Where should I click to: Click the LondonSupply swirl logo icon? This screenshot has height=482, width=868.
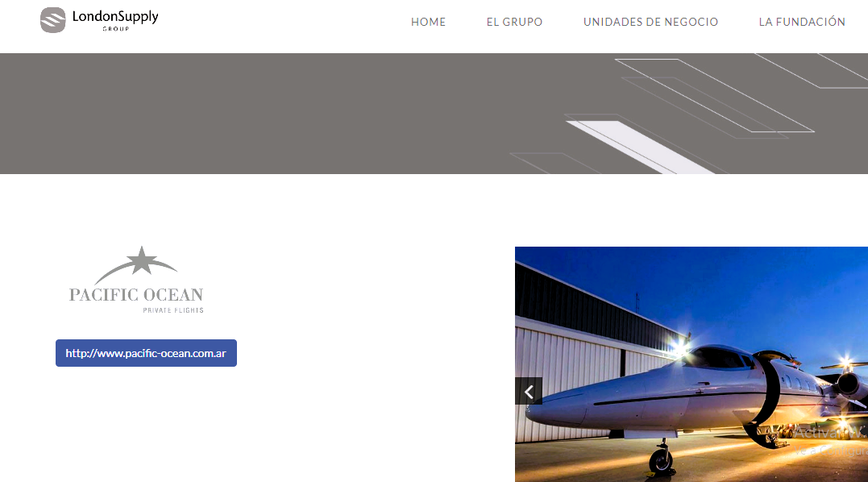click(52, 20)
